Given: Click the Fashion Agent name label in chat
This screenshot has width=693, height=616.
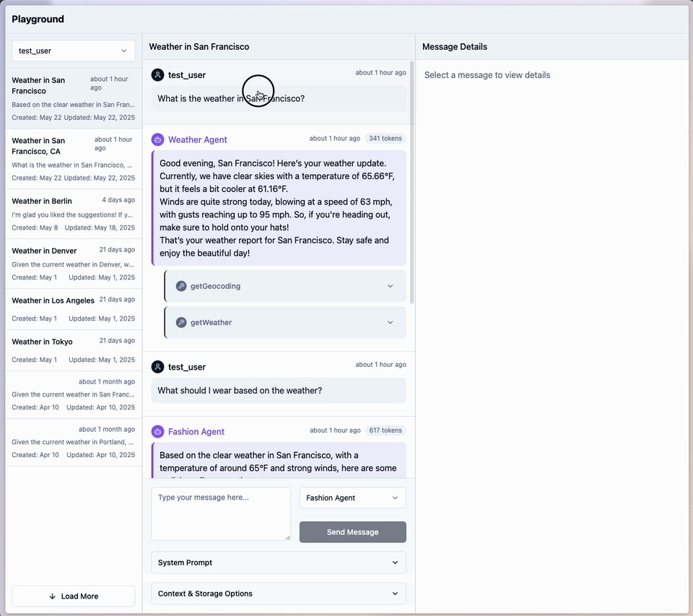Looking at the screenshot, I should pos(196,432).
